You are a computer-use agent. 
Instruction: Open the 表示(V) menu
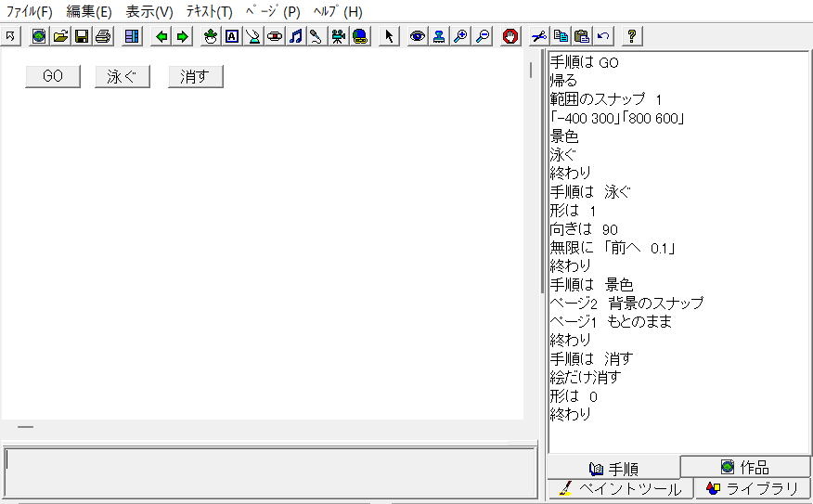(x=149, y=11)
